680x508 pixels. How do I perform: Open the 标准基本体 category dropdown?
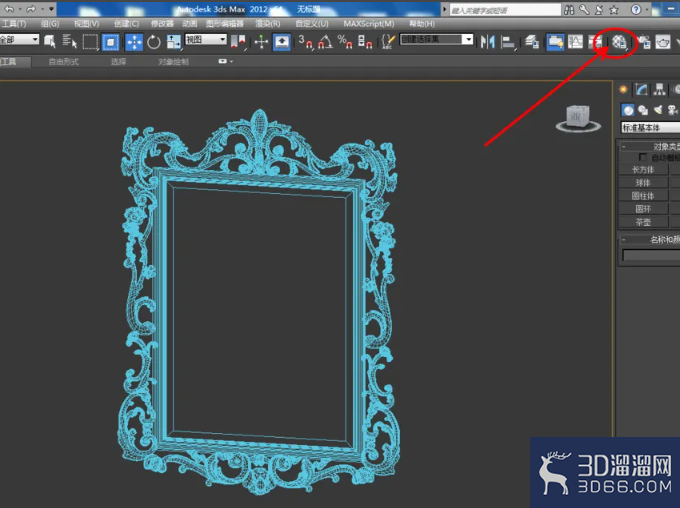(x=651, y=128)
